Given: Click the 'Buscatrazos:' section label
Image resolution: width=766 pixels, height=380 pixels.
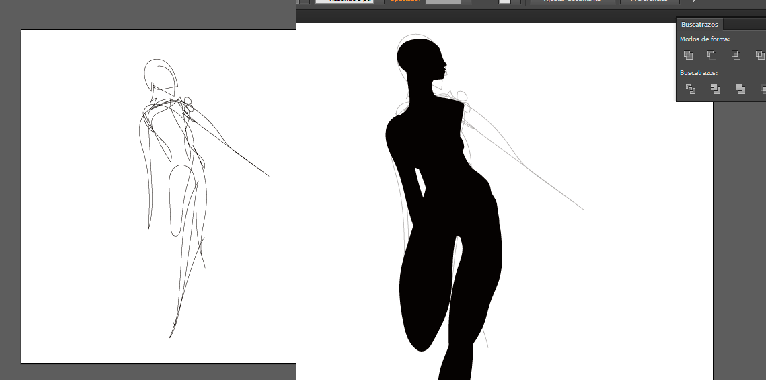Looking at the screenshot, I should pos(699,73).
